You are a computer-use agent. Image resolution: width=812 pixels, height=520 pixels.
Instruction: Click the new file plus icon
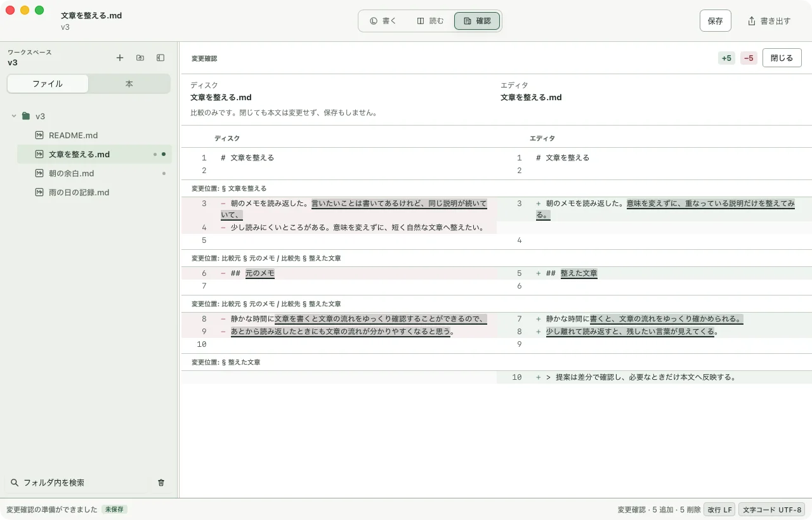coord(120,58)
